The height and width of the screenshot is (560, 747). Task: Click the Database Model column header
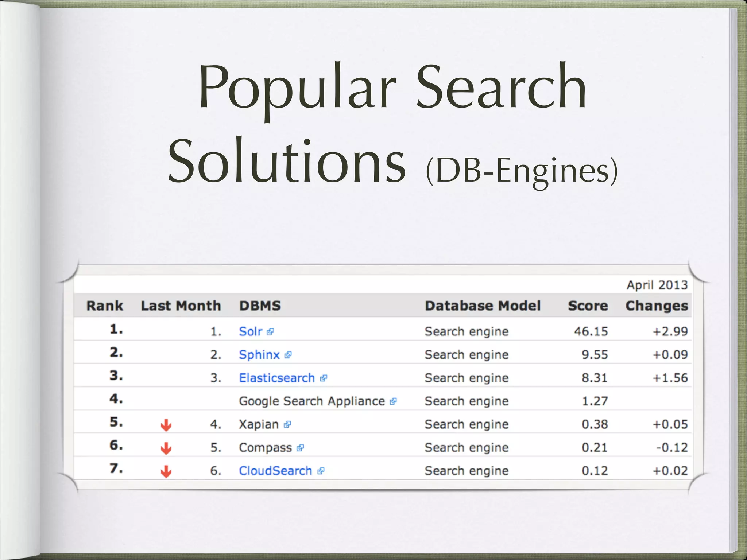coord(483,306)
